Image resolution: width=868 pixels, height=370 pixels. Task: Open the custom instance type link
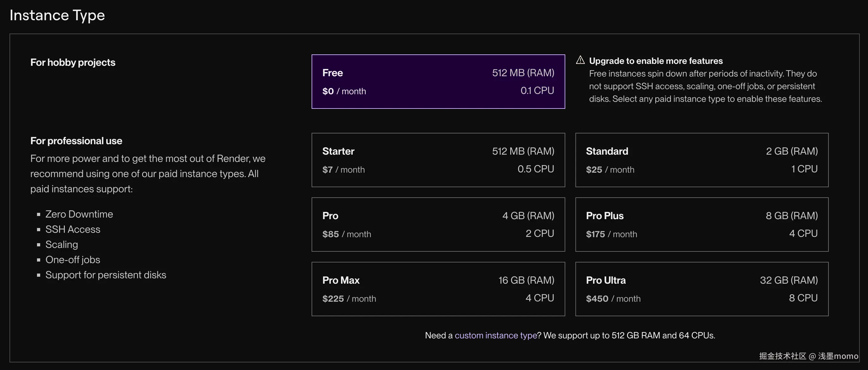495,335
